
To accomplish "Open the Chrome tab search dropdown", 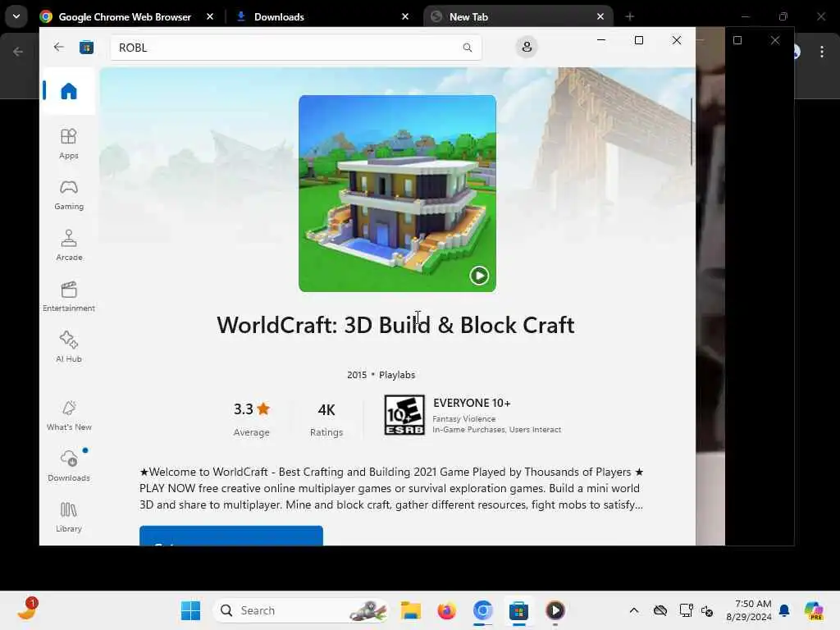I will click(x=16, y=16).
